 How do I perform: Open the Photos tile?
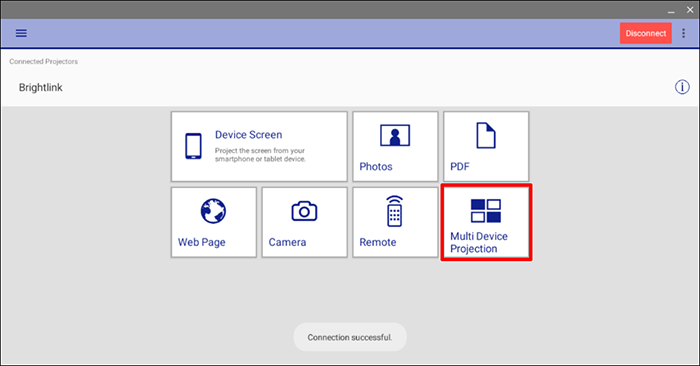(395, 146)
